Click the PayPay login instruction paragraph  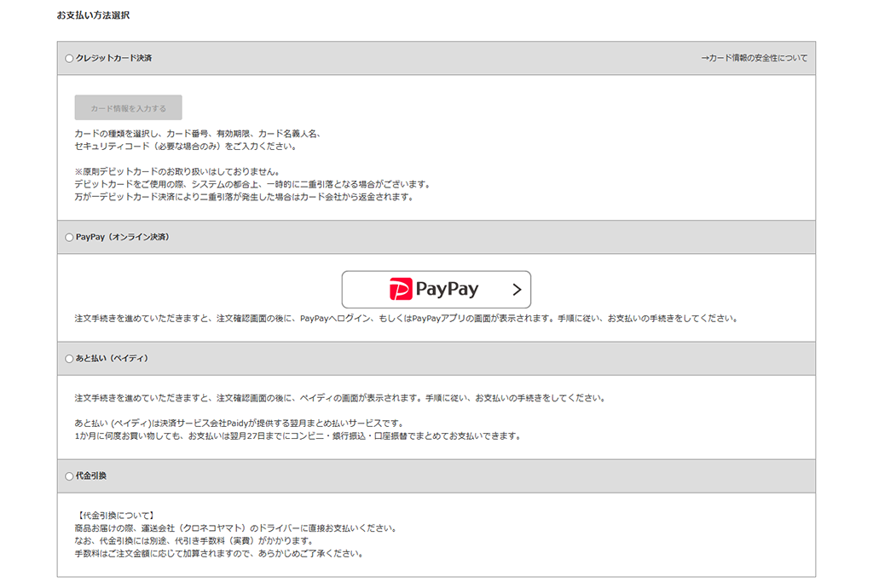pyautogui.click(x=405, y=319)
